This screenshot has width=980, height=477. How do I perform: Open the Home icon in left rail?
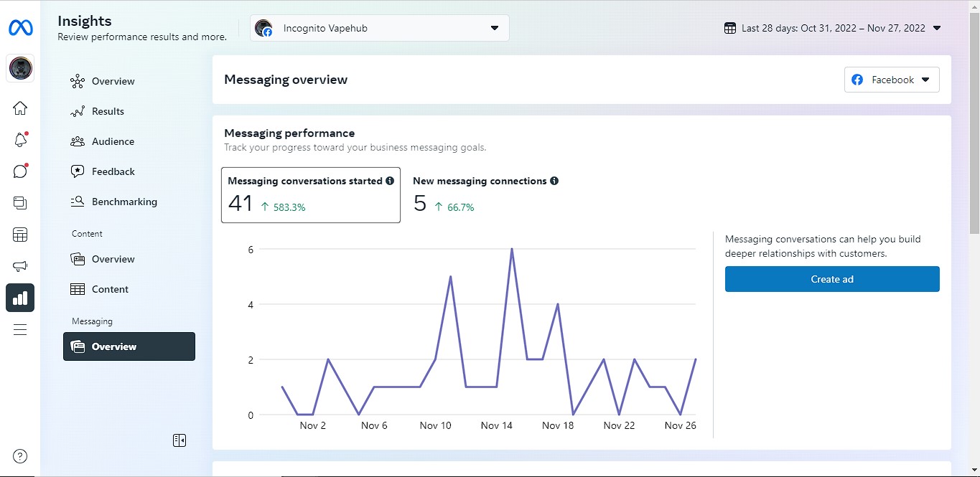pyautogui.click(x=20, y=108)
